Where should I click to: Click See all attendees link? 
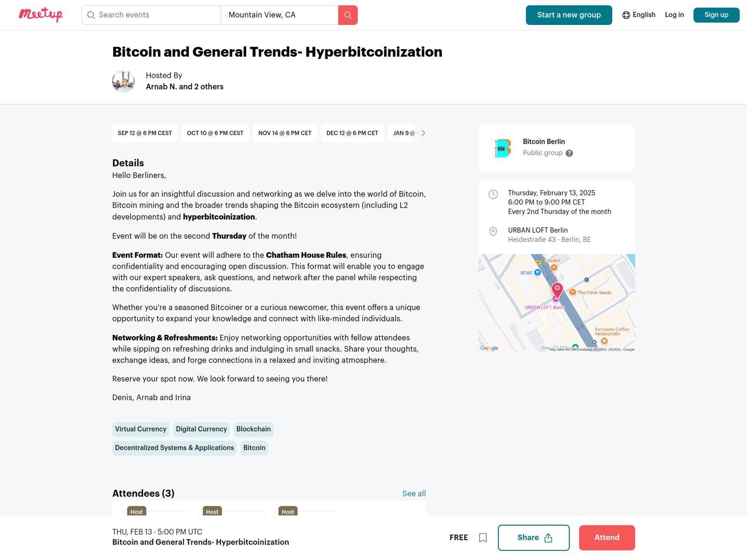click(414, 494)
